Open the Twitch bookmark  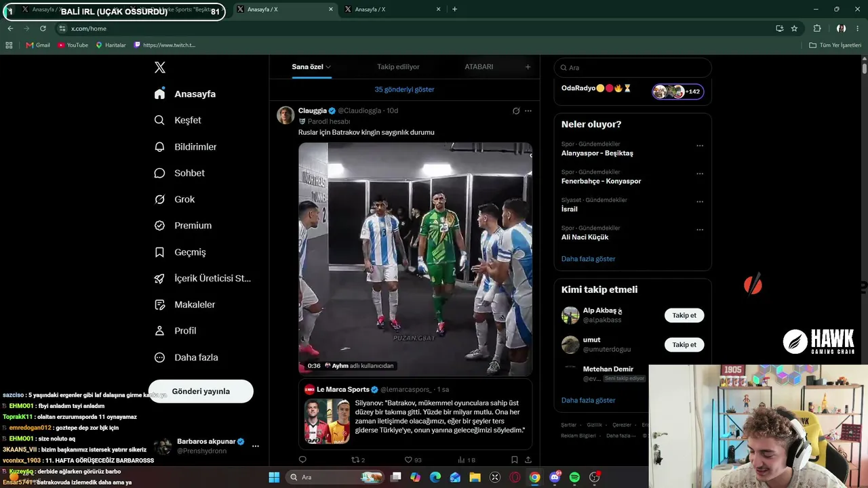(x=165, y=45)
